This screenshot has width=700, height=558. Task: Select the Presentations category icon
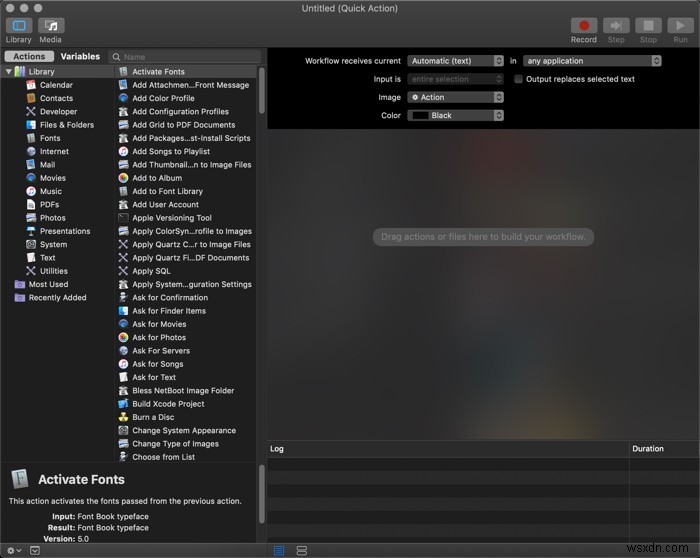coord(31,231)
